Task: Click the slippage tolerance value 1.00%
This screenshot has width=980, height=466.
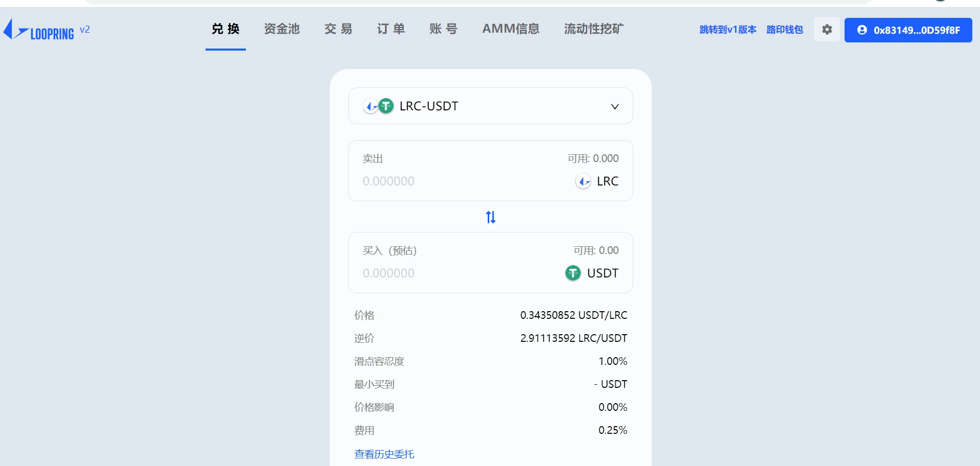Action: click(613, 361)
